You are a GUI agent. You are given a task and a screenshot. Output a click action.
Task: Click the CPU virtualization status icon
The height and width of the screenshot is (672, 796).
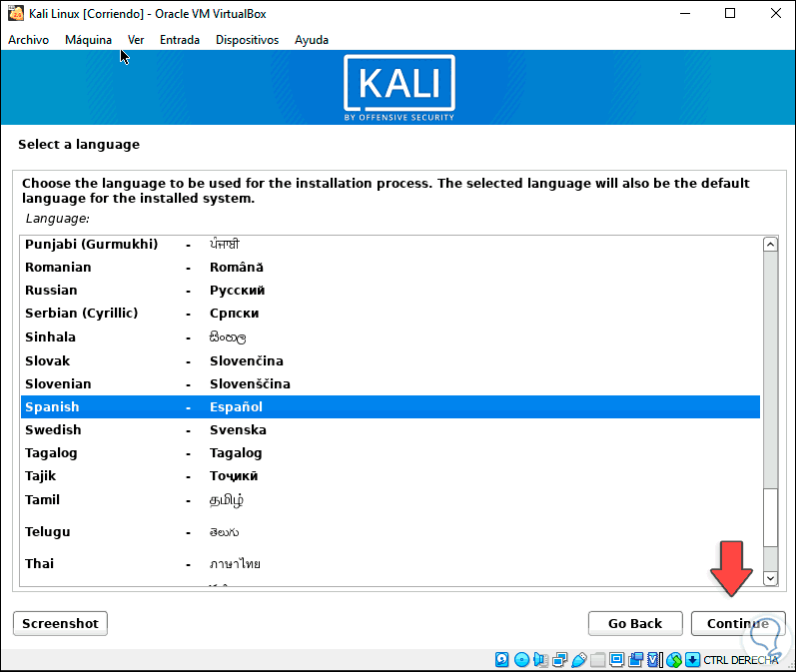coord(655,659)
